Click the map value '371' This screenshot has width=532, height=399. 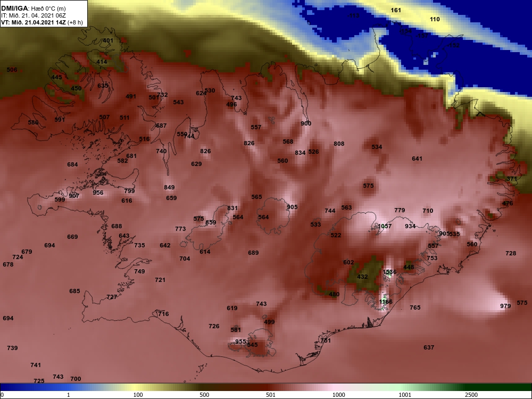tap(512, 179)
